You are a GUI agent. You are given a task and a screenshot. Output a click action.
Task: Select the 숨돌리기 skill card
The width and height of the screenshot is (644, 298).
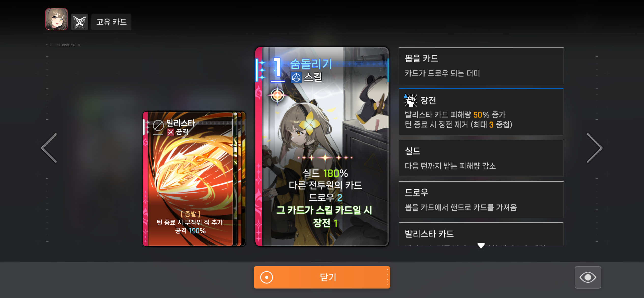point(322,146)
